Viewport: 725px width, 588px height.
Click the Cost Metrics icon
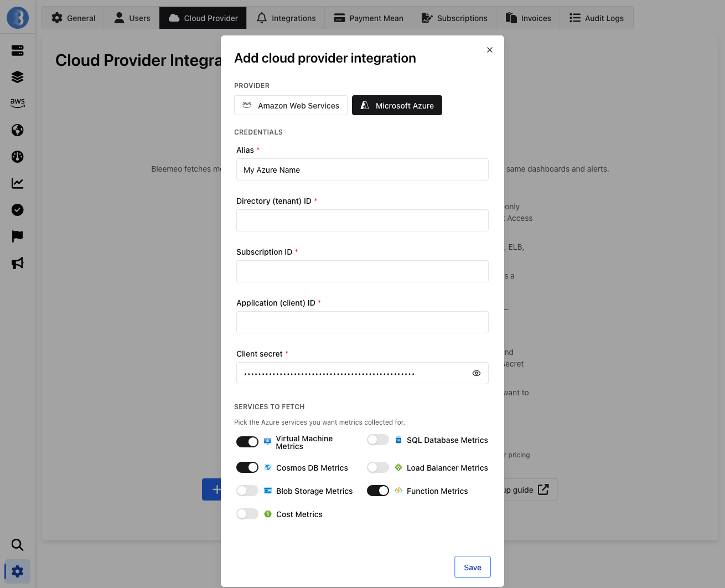[267, 514]
